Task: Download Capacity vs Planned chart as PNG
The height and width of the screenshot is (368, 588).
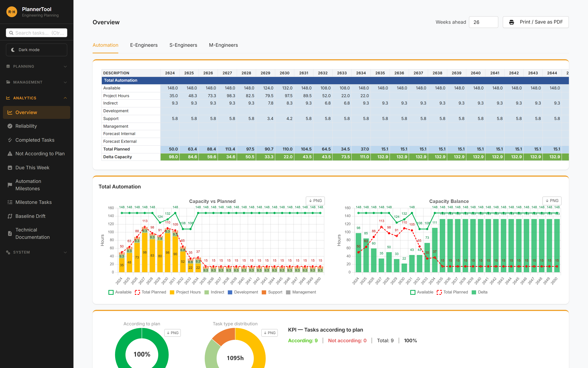Action: [315, 201]
